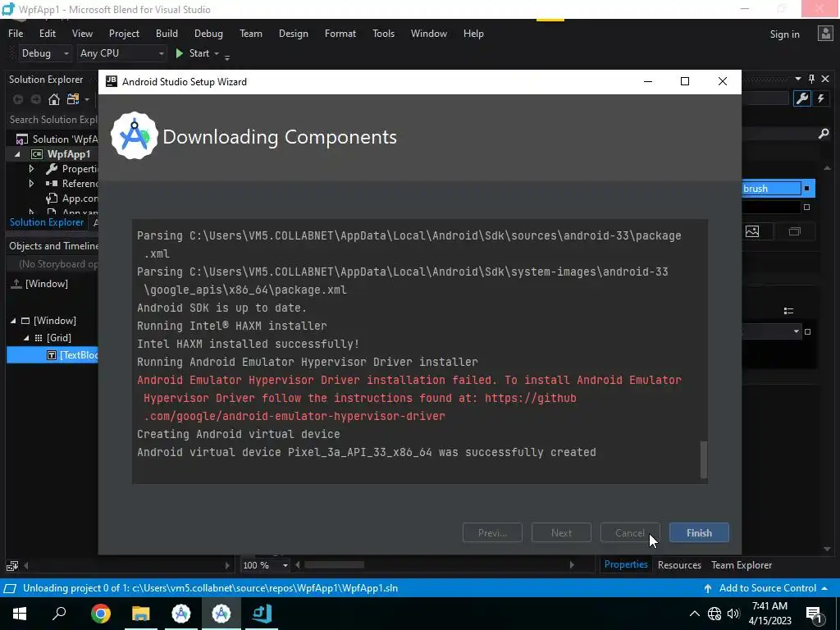Click the wizard log vertical scrollbar thumb
Screen dimensions: 840x630
pos(704,459)
